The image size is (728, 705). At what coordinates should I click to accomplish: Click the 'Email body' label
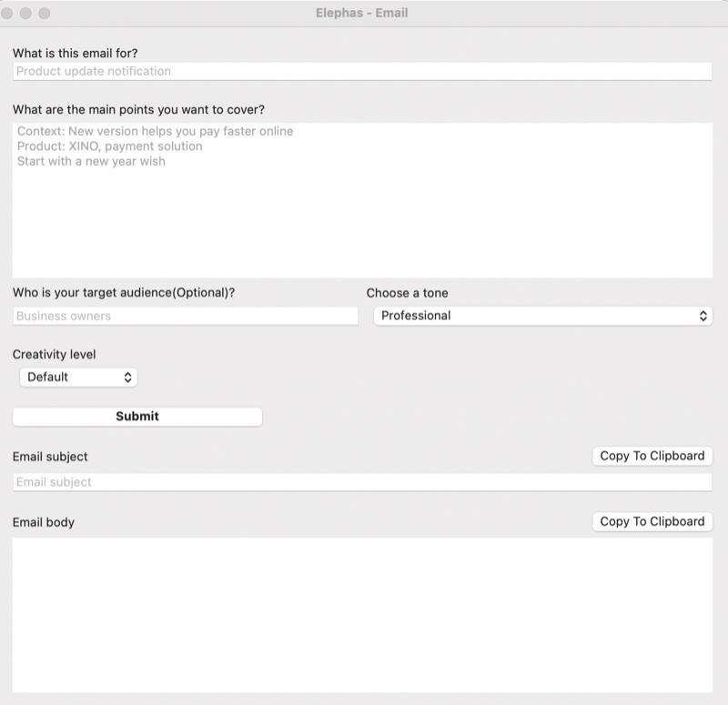pyautogui.click(x=44, y=522)
